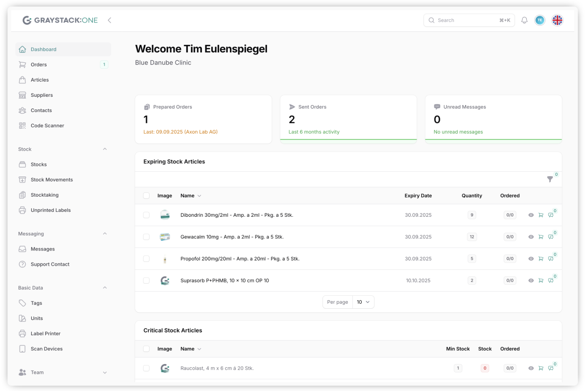Collapse the sidebar with the arrow icon
Screen dimensions: 588x391
109,20
